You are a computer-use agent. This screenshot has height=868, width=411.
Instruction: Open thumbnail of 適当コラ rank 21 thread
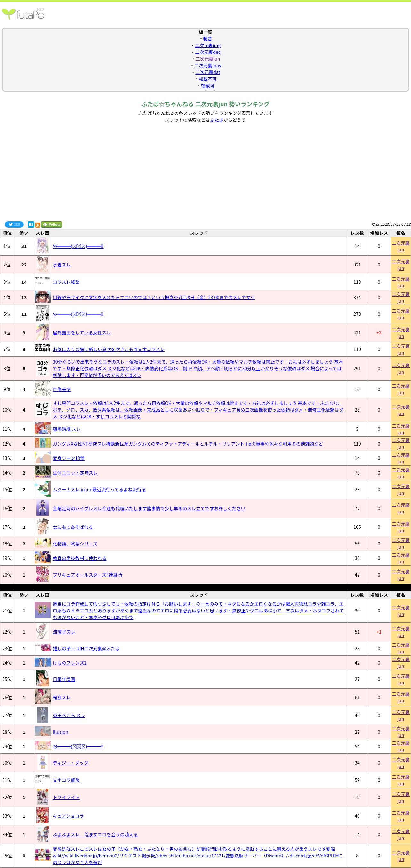coord(43,610)
